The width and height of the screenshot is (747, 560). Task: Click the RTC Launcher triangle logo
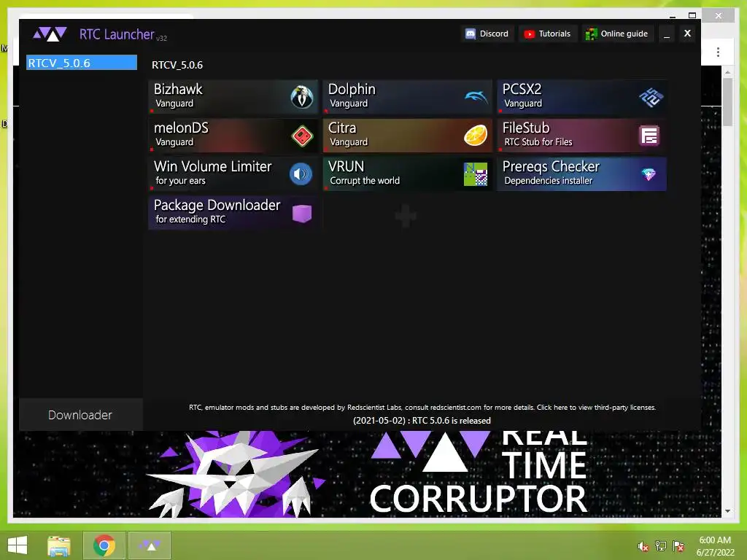[x=50, y=34]
